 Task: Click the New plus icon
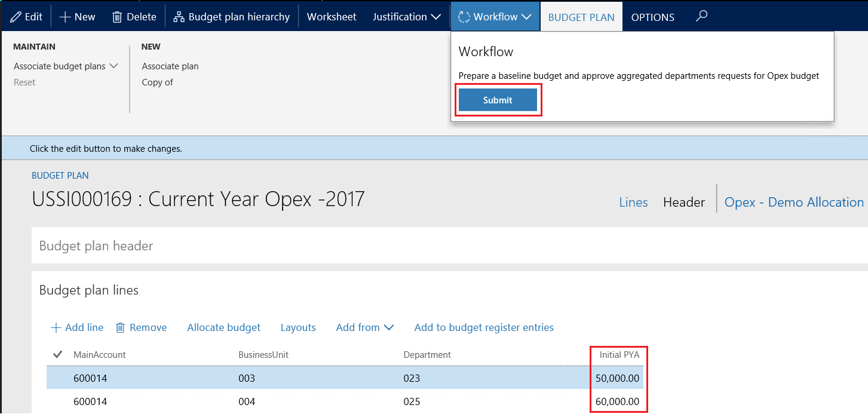point(65,16)
